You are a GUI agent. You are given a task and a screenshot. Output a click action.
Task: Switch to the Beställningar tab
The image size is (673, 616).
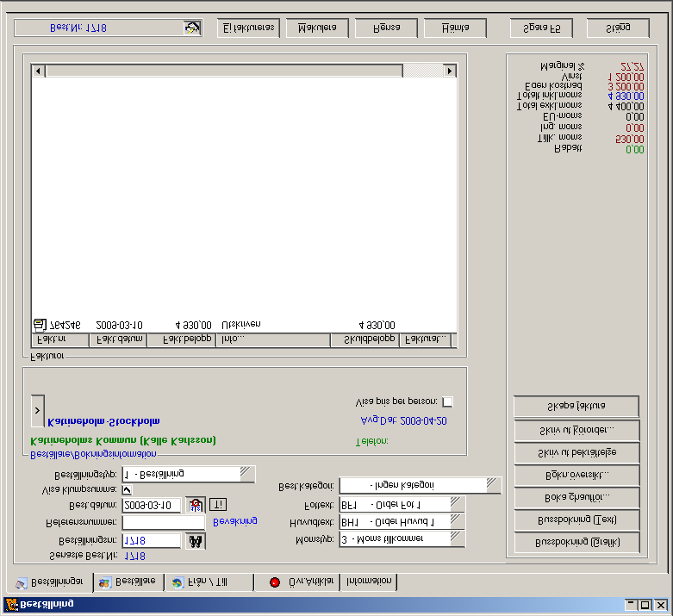[49, 582]
